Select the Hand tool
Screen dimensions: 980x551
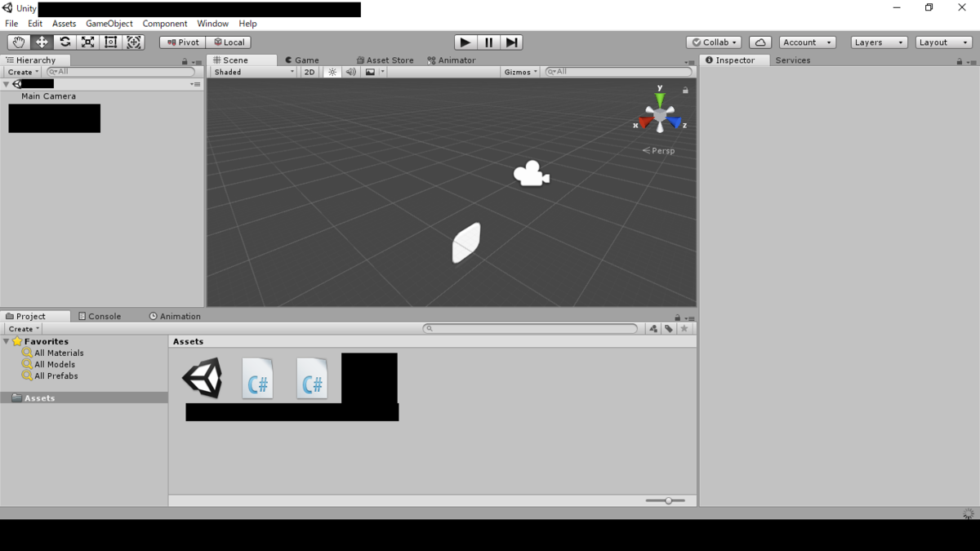pyautogui.click(x=19, y=42)
